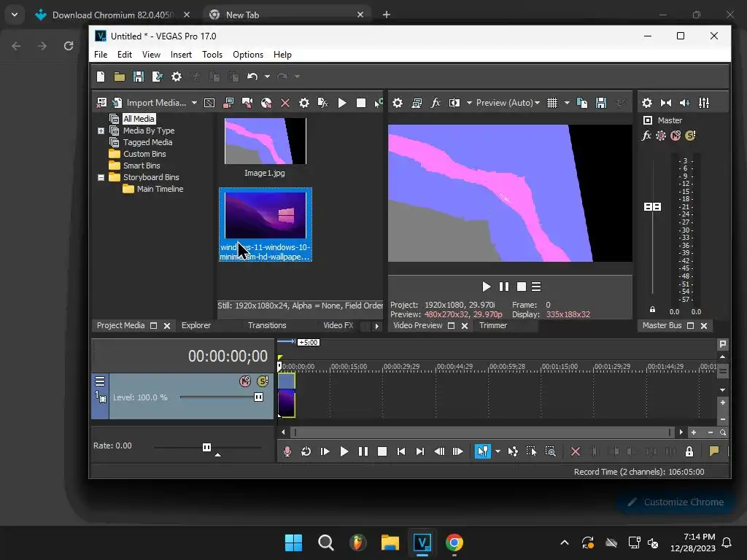Create a new project with the blank page icon
747x560 pixels.
pos(101,77)
